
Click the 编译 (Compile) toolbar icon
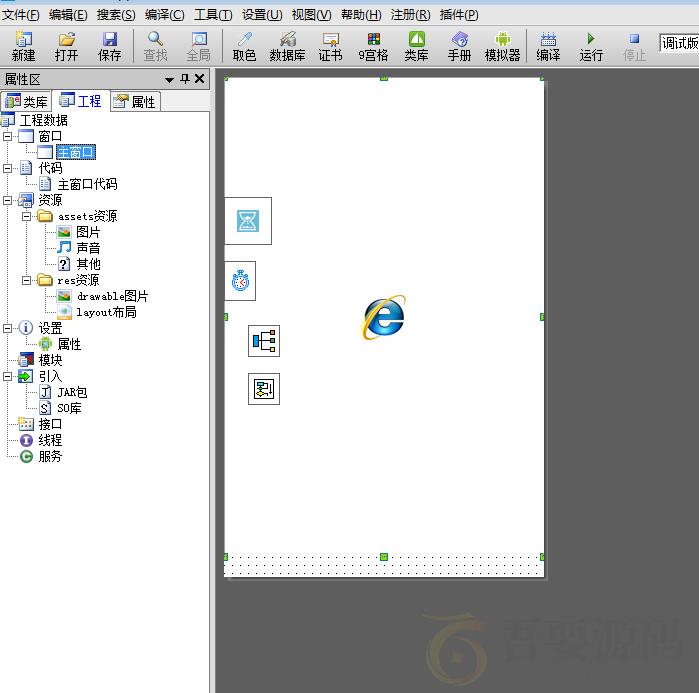(x=548, y=46)
